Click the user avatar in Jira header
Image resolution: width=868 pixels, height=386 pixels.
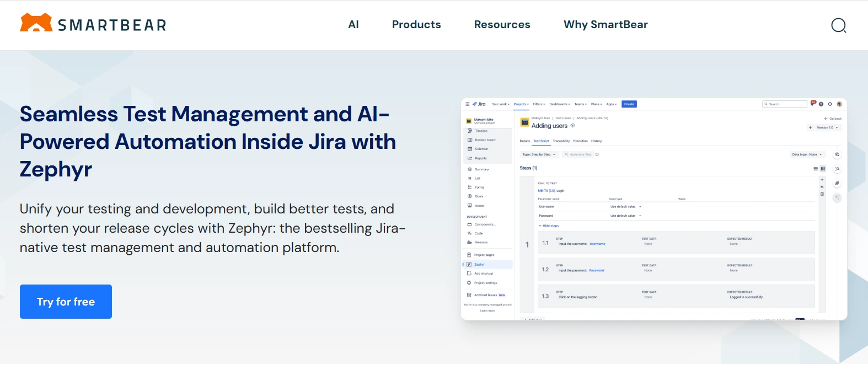coord(839,104)
